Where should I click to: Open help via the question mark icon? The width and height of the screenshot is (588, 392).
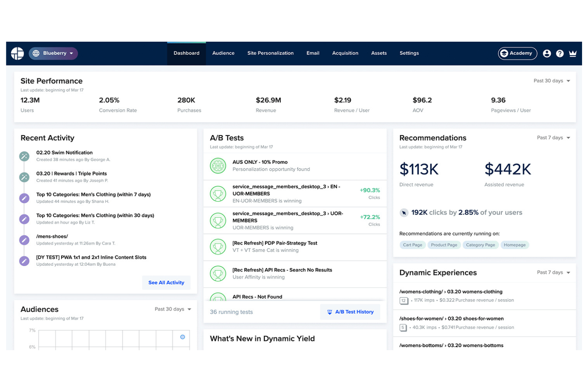pyautogui.click(x=560, y=53)
